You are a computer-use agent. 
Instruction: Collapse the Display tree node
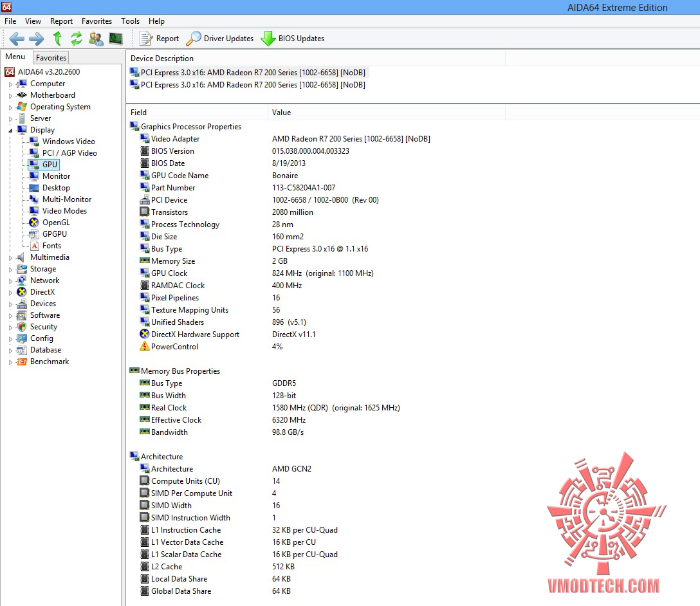10,131
